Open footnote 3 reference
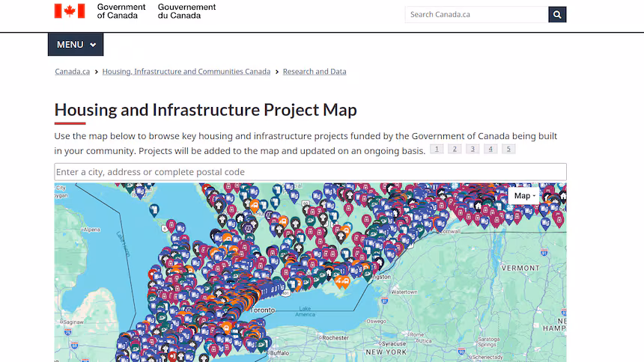Image resolution: width=644 pixels, height=362 pixels. point(473,149)
